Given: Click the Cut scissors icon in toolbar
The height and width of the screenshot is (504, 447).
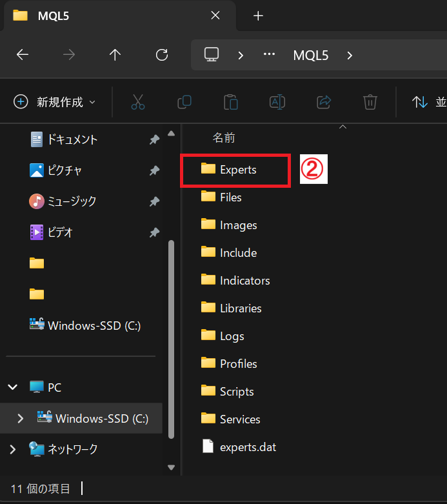Looking at the screenshot, I should tap(138, 102).
